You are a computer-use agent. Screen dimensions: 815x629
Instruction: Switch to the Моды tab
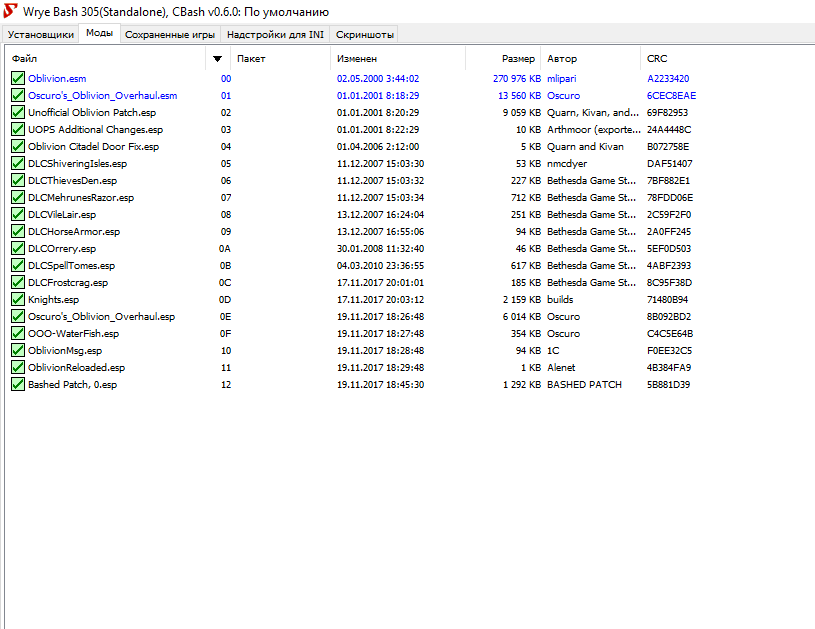click(99, 33)
